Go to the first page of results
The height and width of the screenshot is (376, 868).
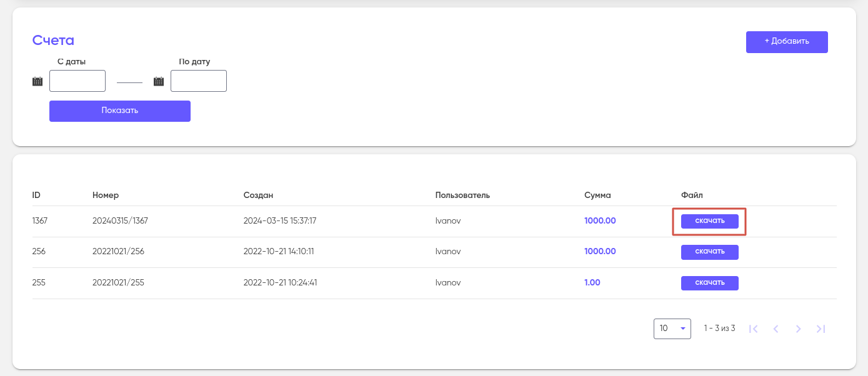[x=754, y=329]
